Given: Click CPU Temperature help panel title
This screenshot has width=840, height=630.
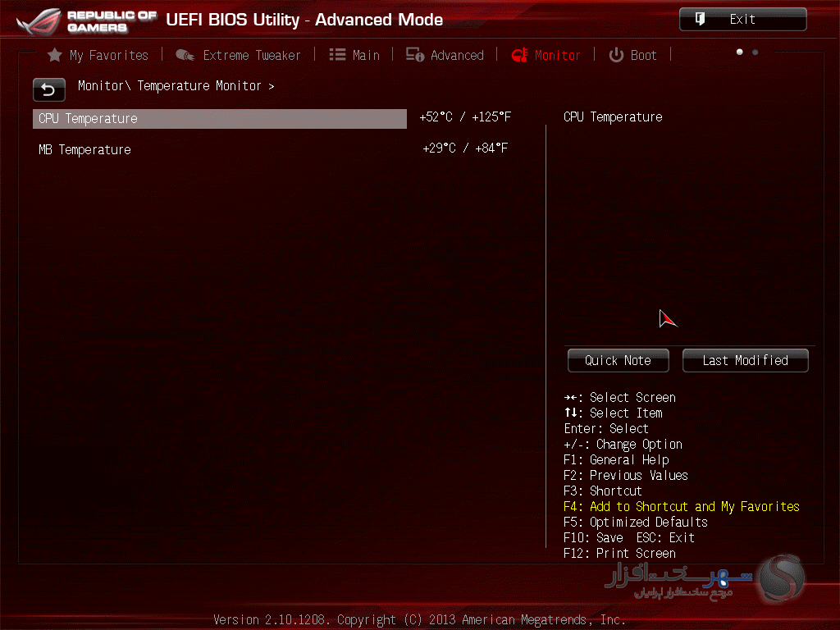Looking at the screenshot, I should (x=613, y=117).
